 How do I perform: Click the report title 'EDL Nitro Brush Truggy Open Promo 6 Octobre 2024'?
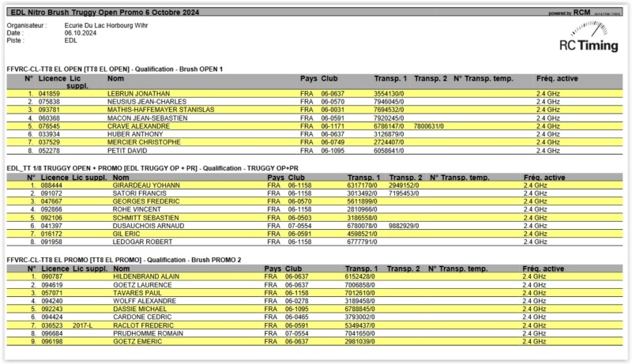click(105, 12)
